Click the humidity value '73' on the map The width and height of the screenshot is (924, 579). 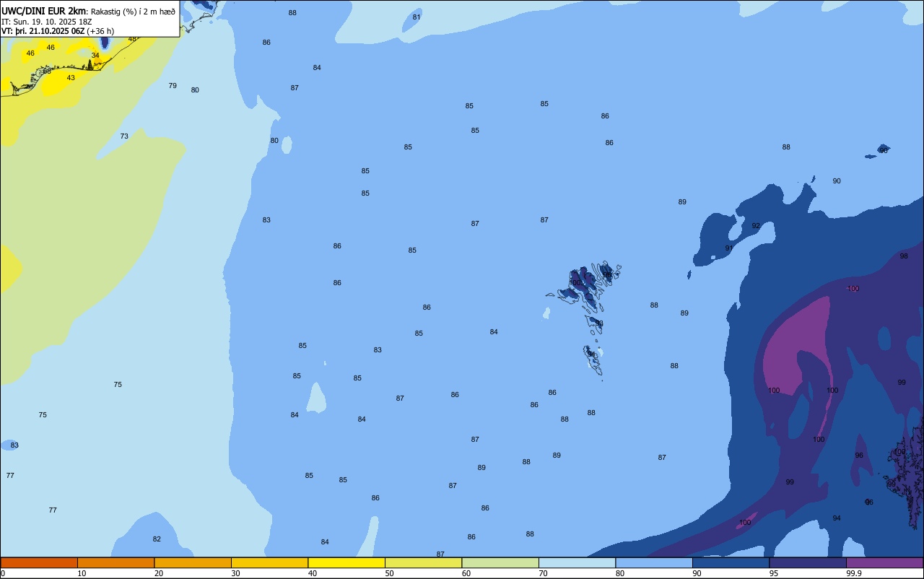(124, 136)
